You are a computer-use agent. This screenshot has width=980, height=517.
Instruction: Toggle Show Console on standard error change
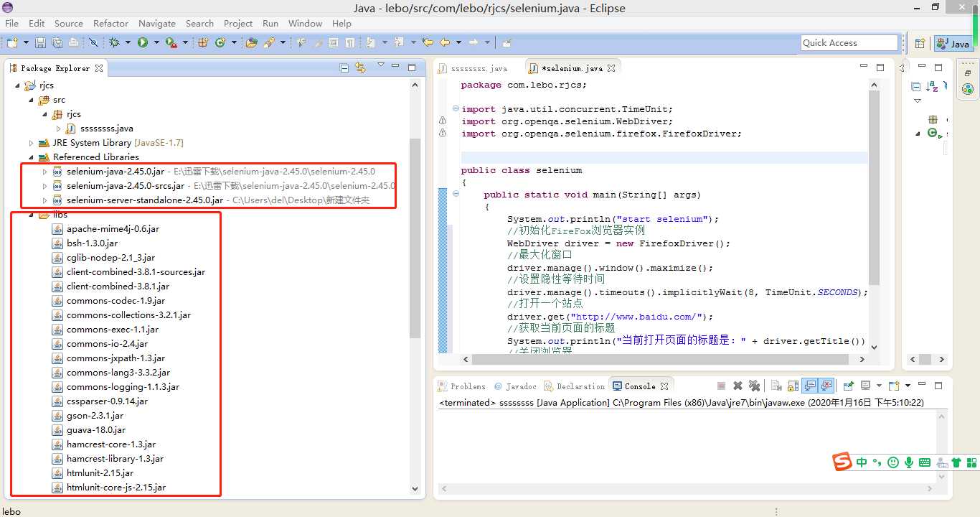(x=826, y=386)
